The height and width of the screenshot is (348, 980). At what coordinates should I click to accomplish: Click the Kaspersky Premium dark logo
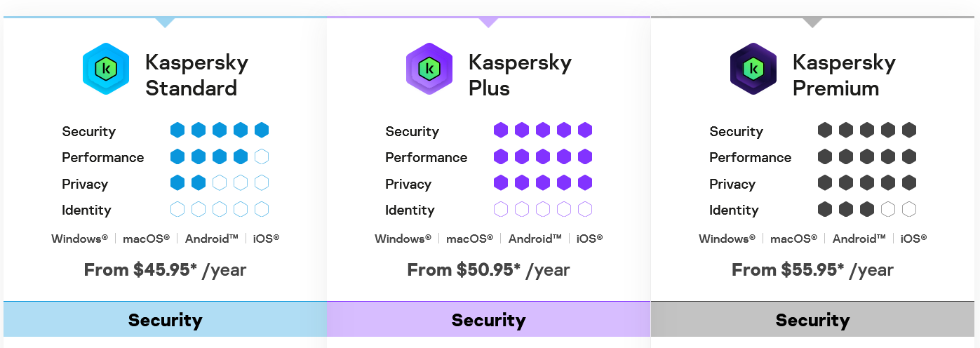pos(753,69)
